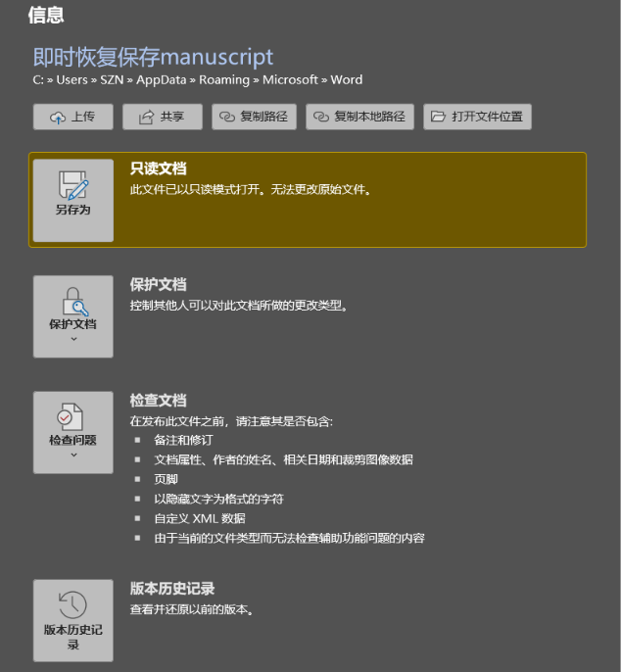
Task: Click the 查看并还原以前的版本 description
Action: 192,609
